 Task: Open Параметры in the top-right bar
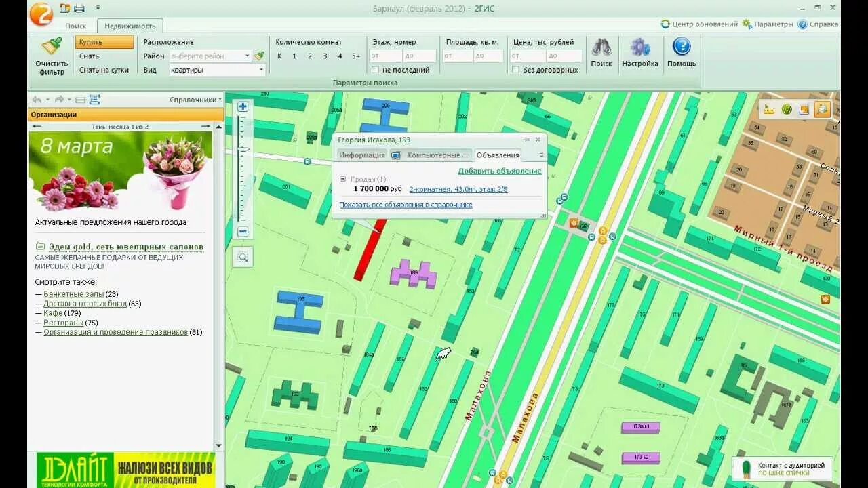[768, 24]
